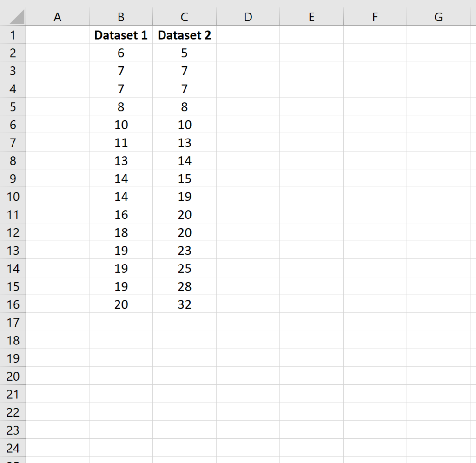Click the Dataset 1 header cell
Screen dimensions: 476x463
point(121,35)
